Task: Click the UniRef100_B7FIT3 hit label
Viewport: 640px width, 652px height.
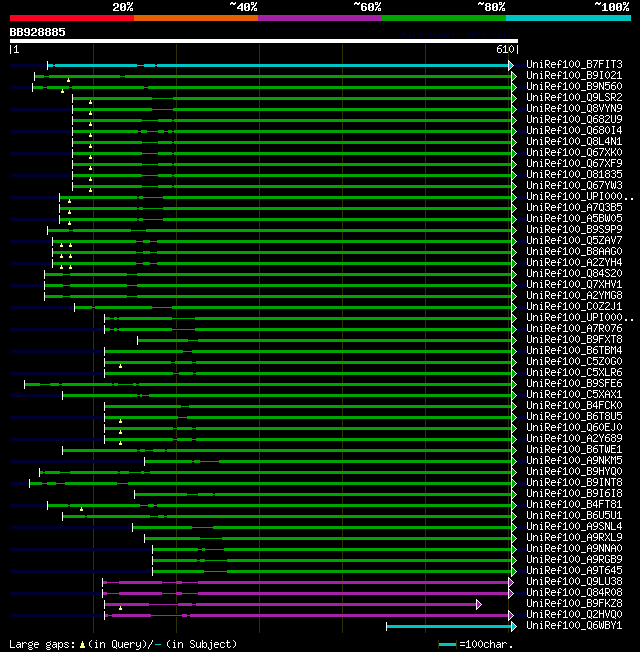Action: tap(574, 64)
